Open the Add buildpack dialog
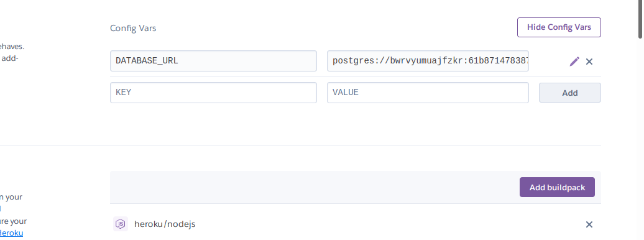 pos(557,187)
